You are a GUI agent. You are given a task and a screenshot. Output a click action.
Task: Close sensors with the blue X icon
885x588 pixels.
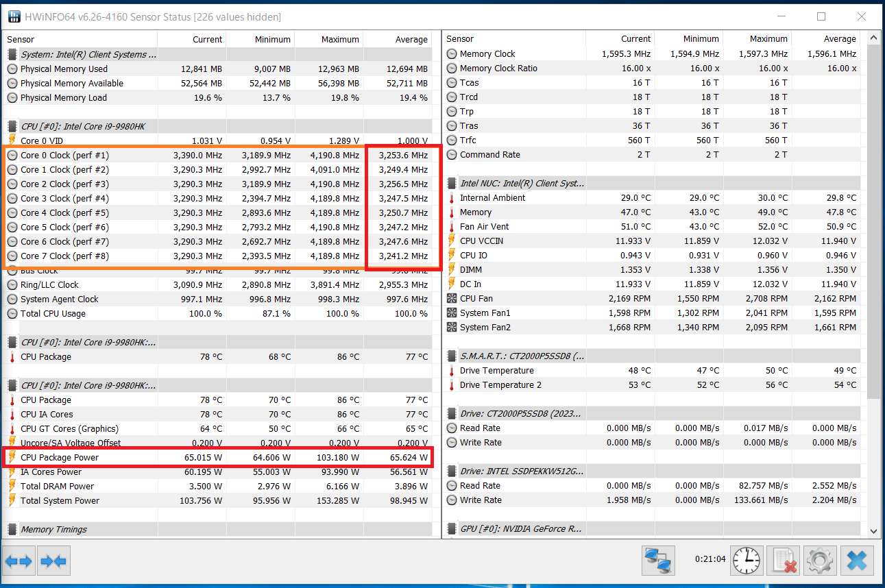point(857,561)
